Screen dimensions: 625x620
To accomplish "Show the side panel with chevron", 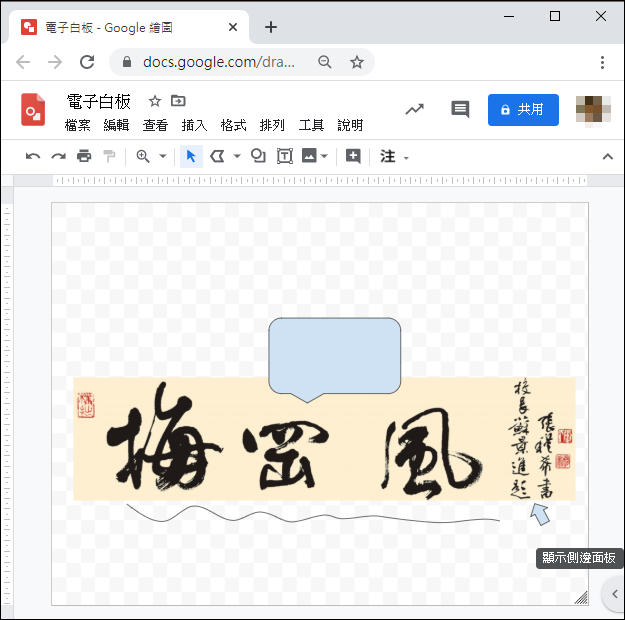I will click(x=615, y=594).
